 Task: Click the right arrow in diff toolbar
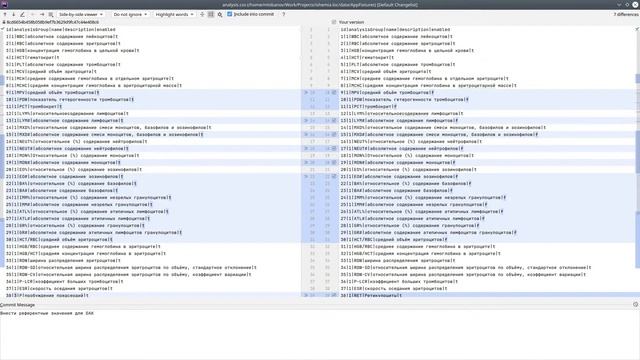click(42, 14)
